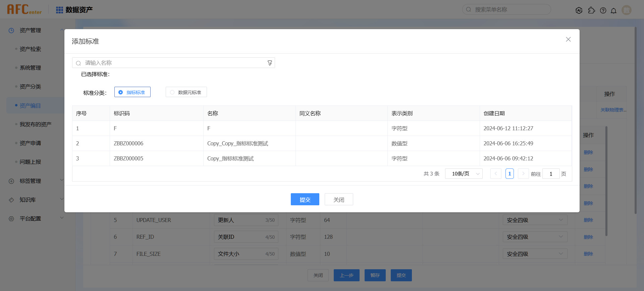Open the 10条/页 page size dropdown
Viewport: 644px width, 291px height.
[x=464, y=174]
